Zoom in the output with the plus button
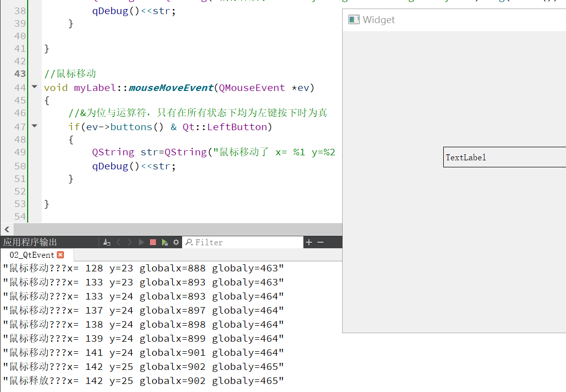The image size is (566, 392). pos(308,242)
